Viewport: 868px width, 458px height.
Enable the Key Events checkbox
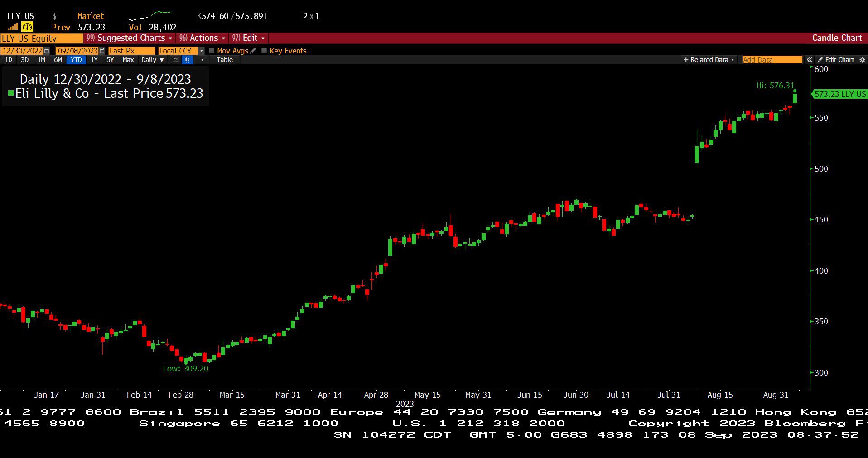[264, 51]
